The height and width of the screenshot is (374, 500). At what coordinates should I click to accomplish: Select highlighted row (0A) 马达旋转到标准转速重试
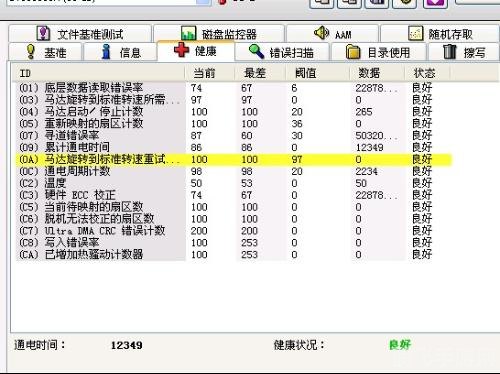233,159
